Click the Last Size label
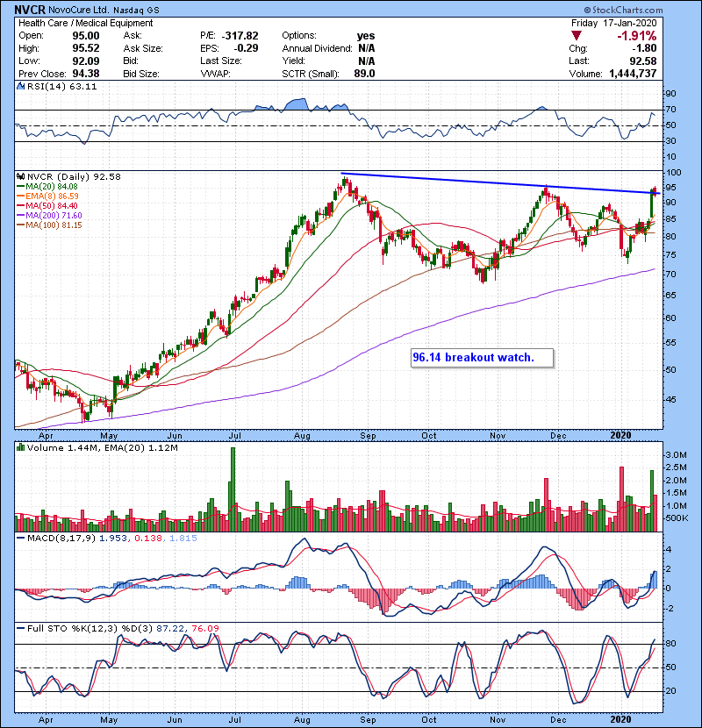702x728 pixels. click(221, 61)
